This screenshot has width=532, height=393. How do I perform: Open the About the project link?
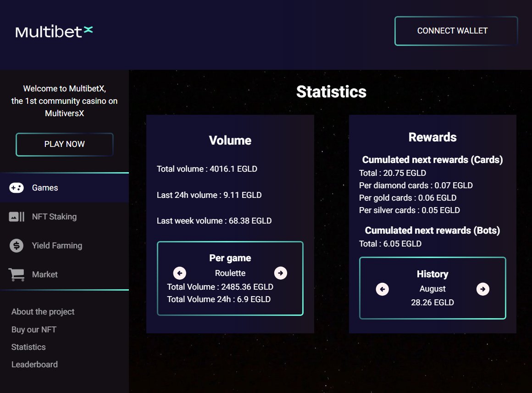point(42,312)
